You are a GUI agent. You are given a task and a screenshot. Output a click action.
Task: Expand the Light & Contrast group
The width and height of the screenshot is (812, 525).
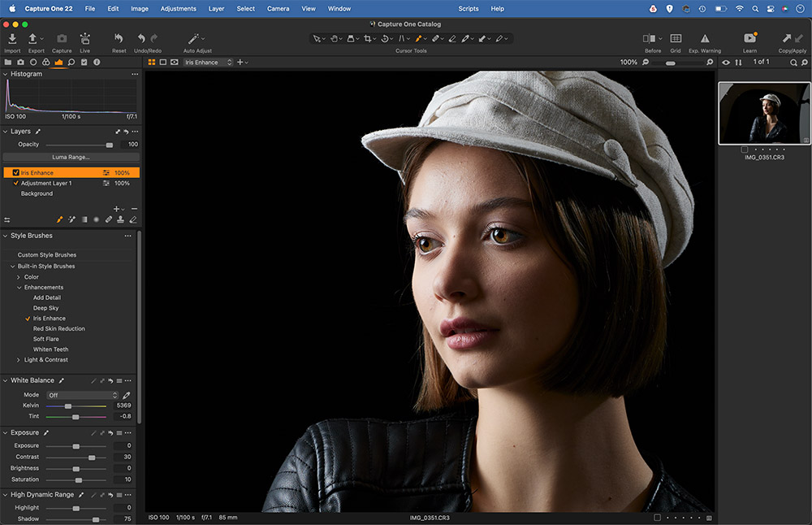[x=19, y=360]
